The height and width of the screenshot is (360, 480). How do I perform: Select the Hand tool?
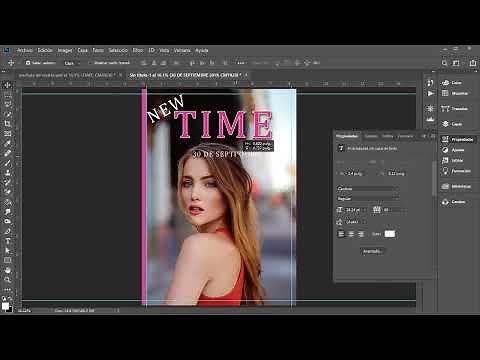coord(7,270)
